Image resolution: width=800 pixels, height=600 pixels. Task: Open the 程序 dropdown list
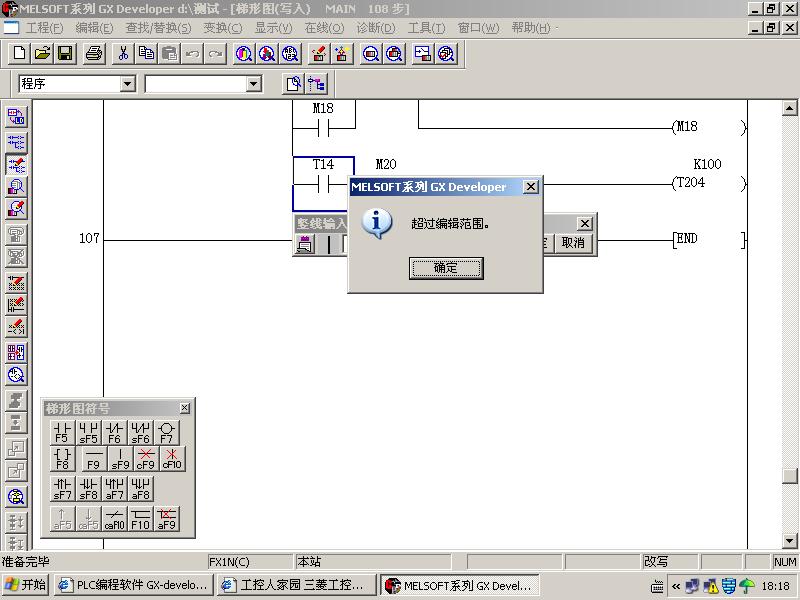(127, 84)
